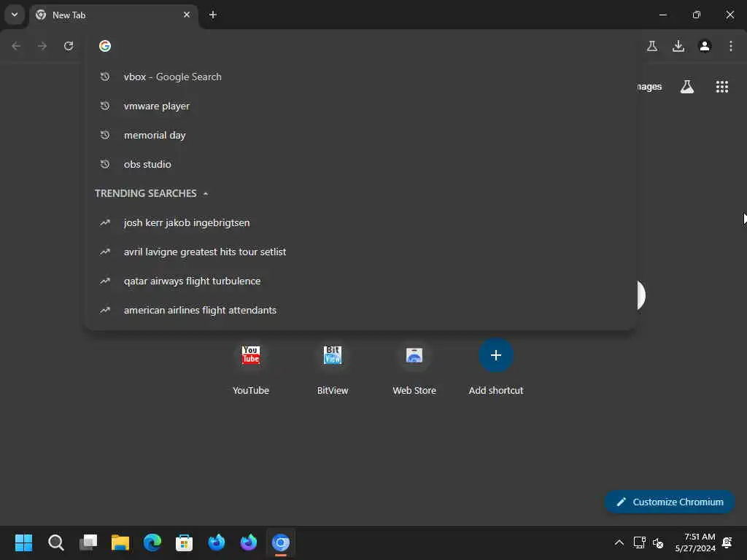Select the 'vbox - Google Search' suggestion
This screenshot has height=560, width=747.
[x=360, y=77]
